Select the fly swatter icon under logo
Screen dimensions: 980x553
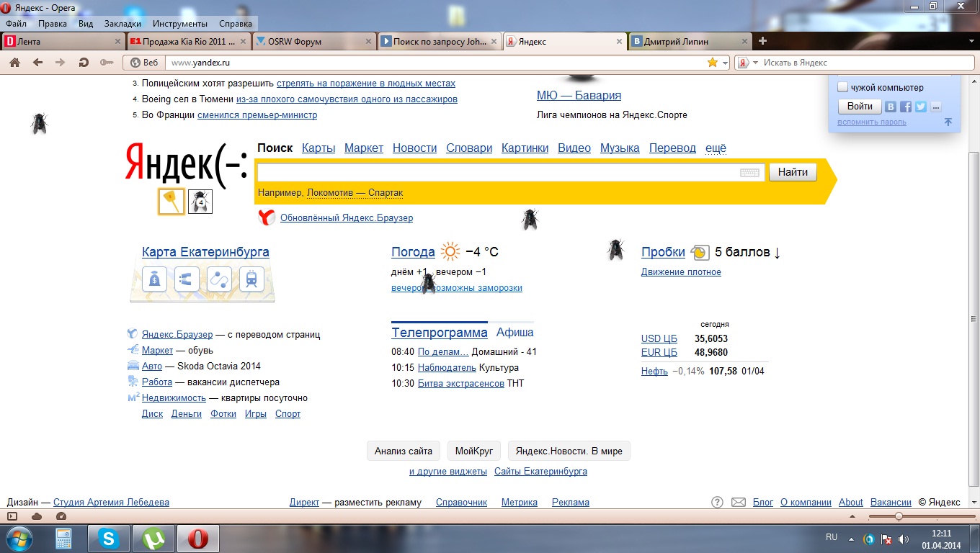(x=171, y=202)
